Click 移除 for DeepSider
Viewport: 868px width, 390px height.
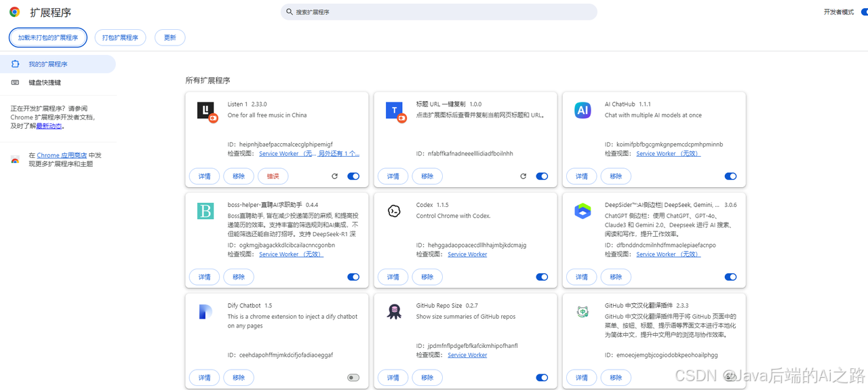pyautogui.click(x=616, y=277)
